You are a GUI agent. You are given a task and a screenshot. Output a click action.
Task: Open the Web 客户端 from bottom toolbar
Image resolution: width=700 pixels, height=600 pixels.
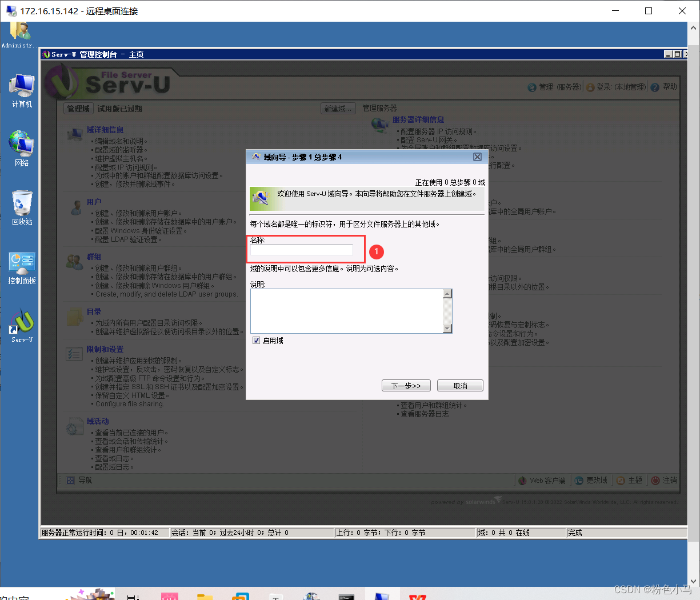pyautogui.click(x=542, y=480)
